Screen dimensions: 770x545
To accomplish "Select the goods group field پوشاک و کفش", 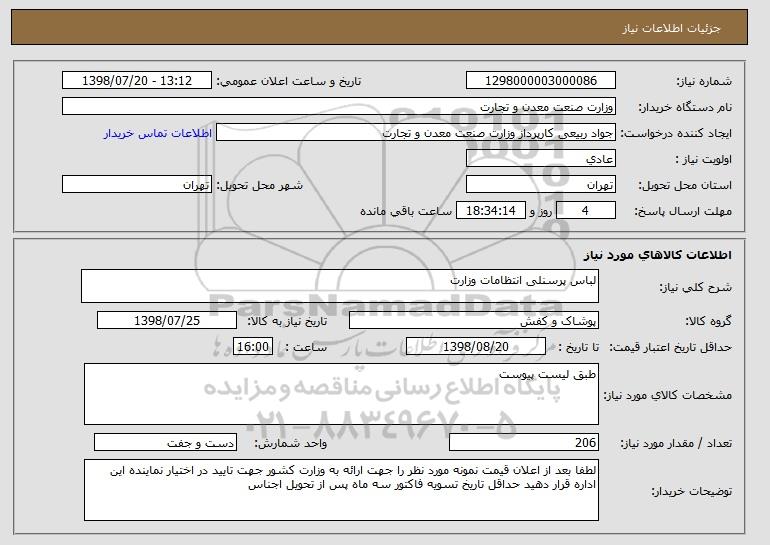I will (474, 321).
